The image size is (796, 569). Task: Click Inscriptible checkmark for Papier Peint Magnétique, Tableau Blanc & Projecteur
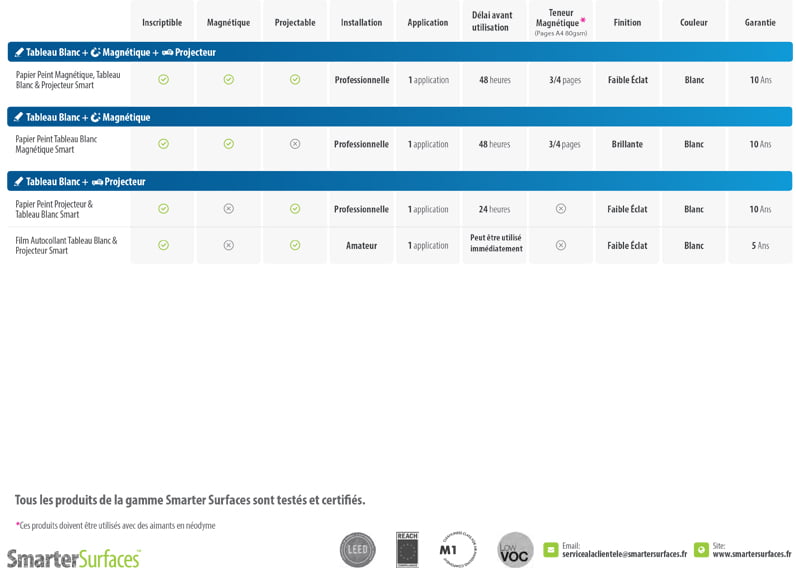coord(163,80)
